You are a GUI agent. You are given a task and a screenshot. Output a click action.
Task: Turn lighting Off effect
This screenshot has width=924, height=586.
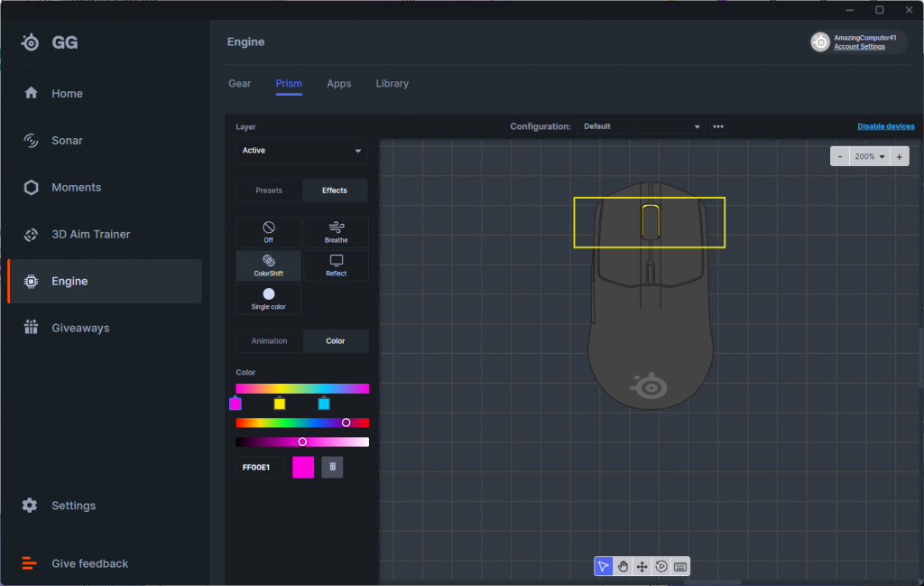pyautogui.click(x=268, y=232)
